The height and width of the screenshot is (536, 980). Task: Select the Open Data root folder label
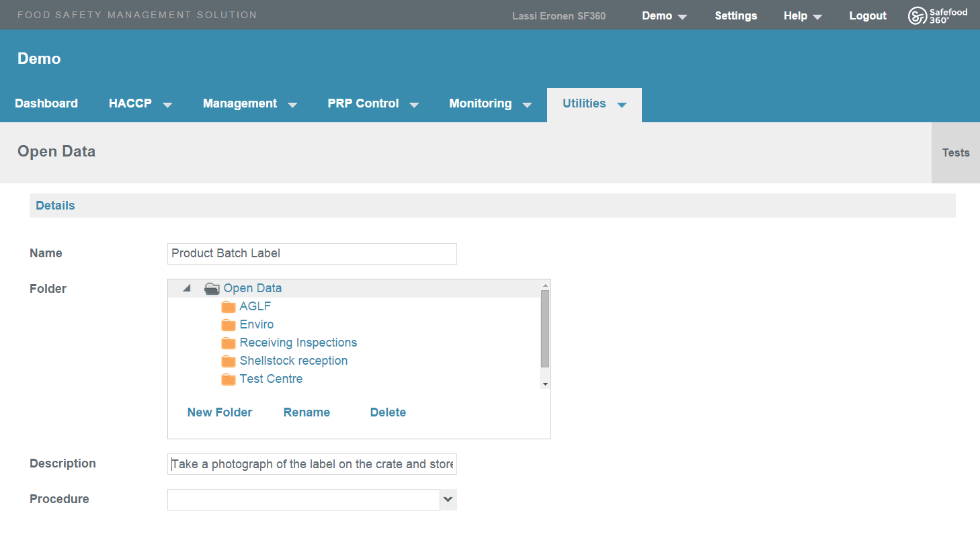[253, 289]
